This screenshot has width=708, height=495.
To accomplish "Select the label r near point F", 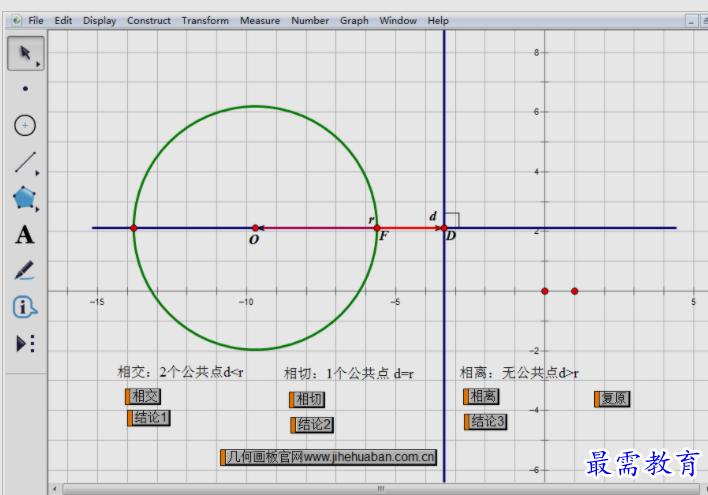I will pos(371,220).
